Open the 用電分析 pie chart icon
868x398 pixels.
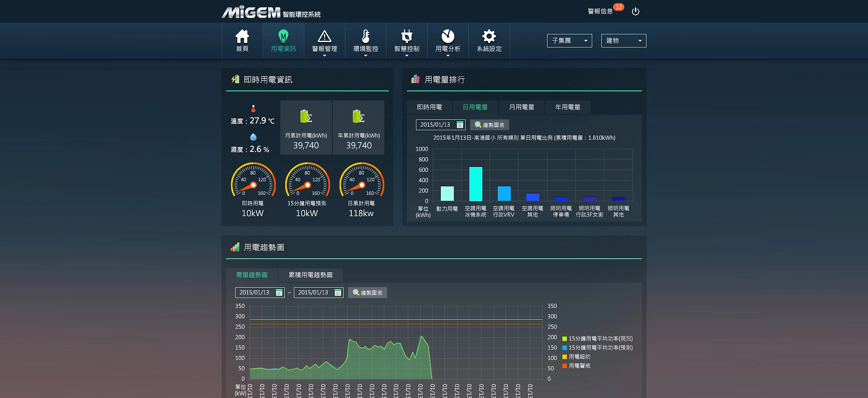[448, 37]
